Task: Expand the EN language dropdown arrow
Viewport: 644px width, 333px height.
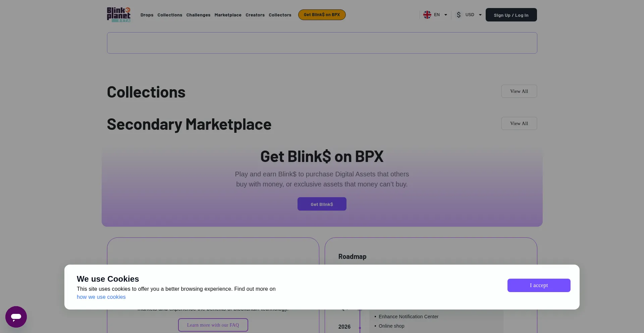Action: (x=446, y=15)
